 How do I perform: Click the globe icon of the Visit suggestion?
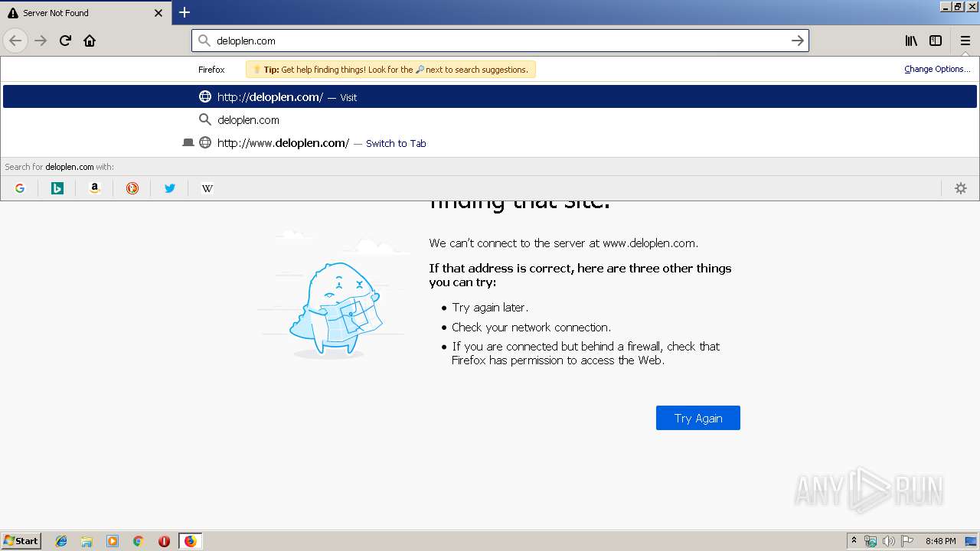tap(205, 96)
